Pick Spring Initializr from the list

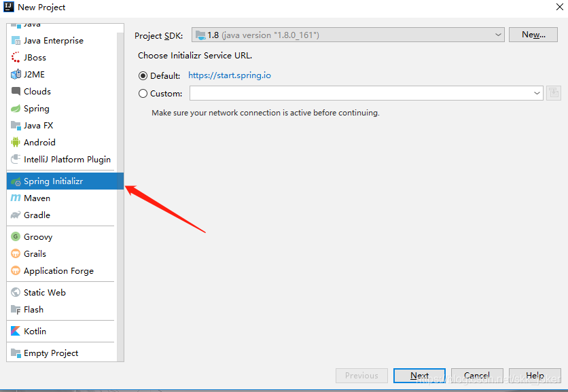(65, 181)
